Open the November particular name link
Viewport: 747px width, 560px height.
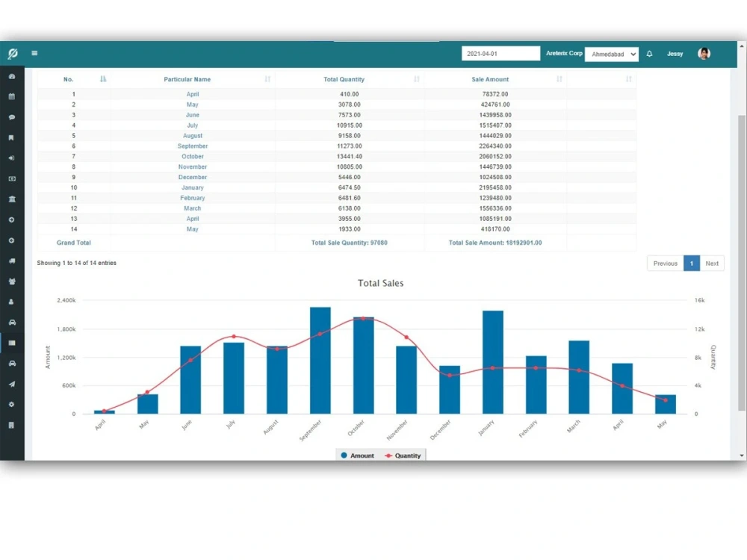[x=193, y=167]
